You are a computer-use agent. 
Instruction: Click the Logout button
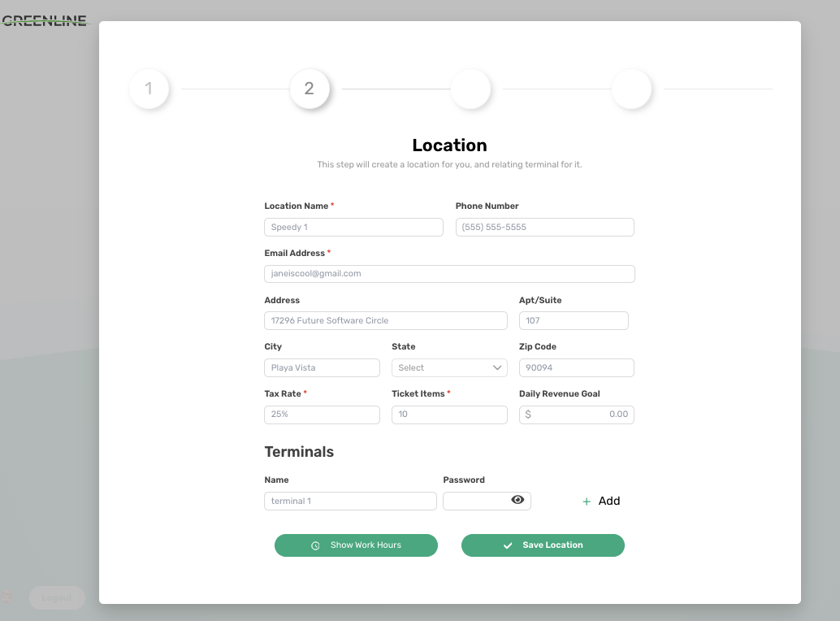[57, 597]
